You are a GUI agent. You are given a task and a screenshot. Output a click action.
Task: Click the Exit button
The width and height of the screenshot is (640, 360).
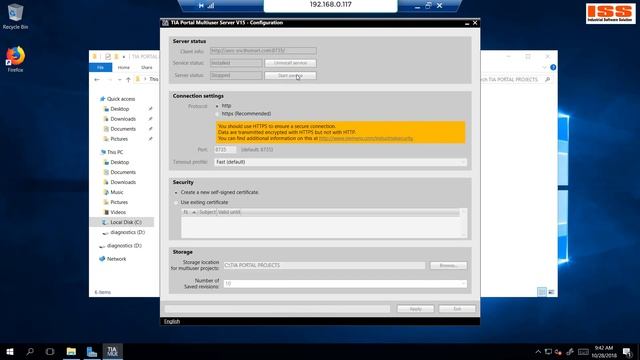[x=457, y=309]
